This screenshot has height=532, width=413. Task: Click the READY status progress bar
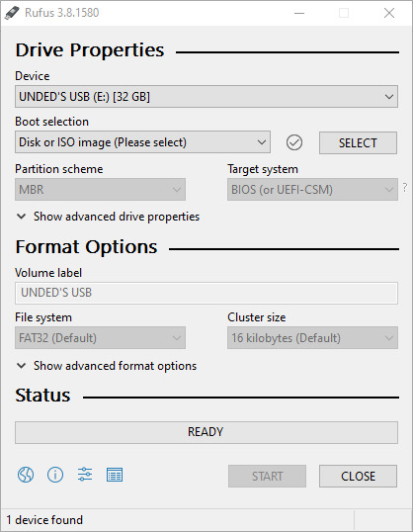point(206,432)
